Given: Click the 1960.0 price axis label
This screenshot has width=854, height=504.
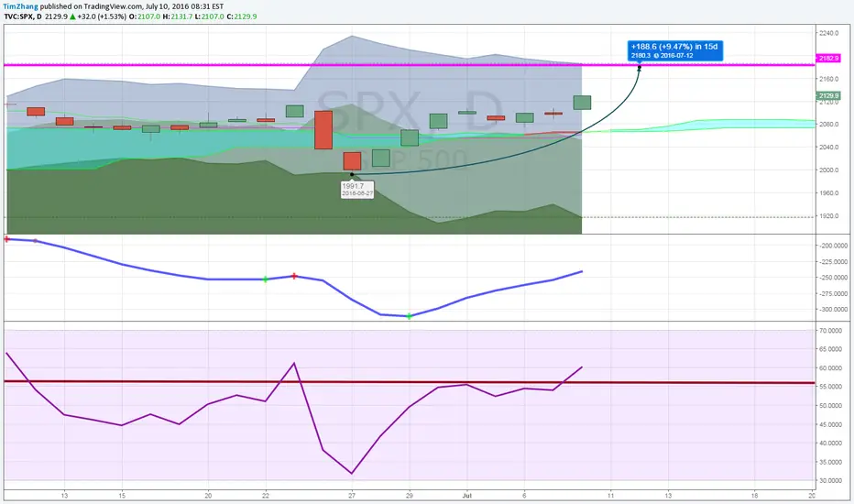Looking at the screenshot, I should pyautogui.click(x=828, y=192).
